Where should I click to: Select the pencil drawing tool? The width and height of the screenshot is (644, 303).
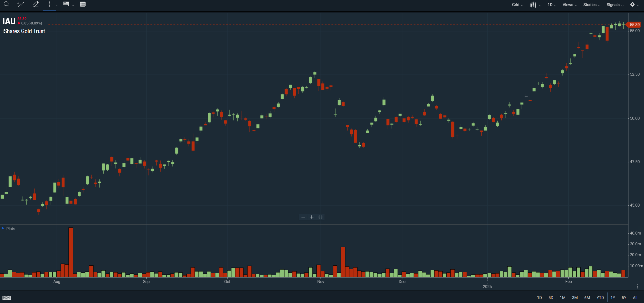click(35, 4)
